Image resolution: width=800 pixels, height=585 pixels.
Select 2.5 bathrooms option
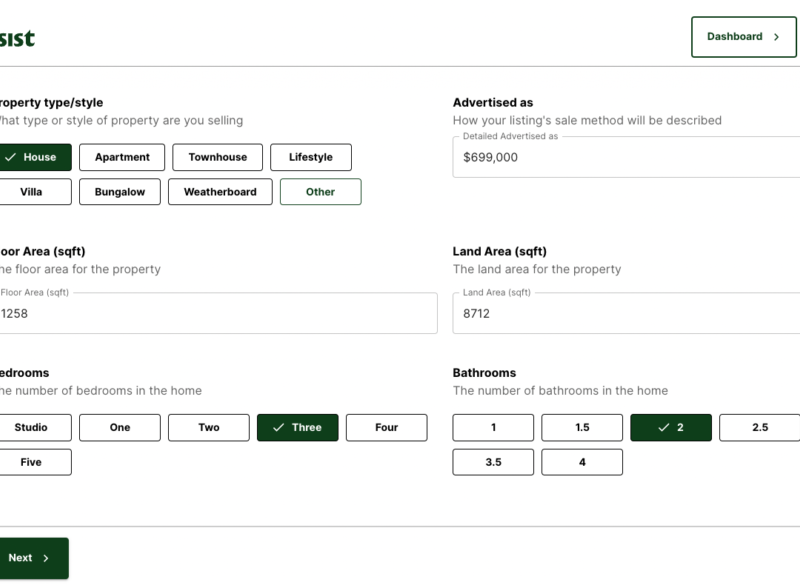point(759,428)
